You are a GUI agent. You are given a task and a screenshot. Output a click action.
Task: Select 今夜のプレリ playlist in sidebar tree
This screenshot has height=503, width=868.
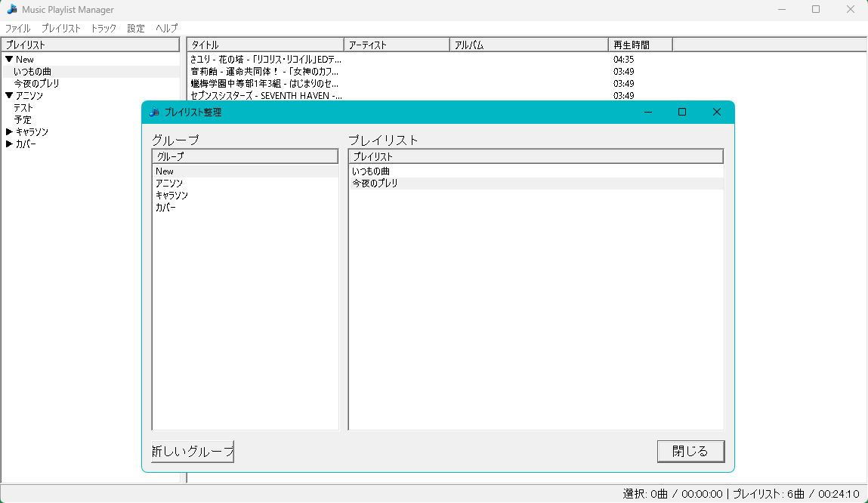[36, 84]
